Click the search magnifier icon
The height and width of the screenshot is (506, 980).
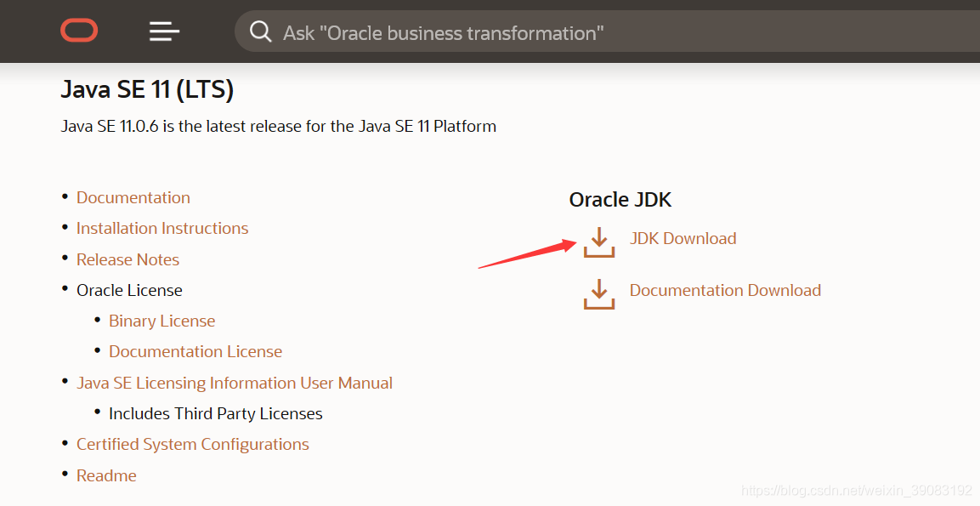click(260, 31)
